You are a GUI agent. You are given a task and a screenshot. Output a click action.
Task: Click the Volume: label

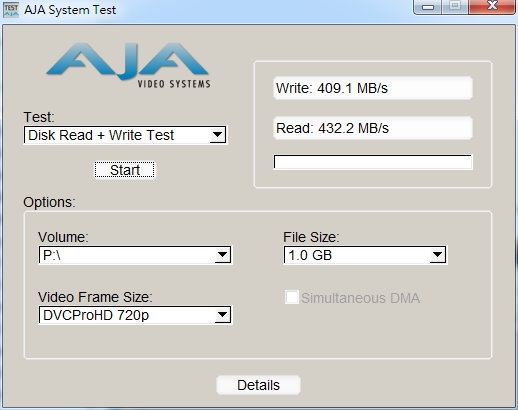pyautogui.click(x=63, y=237)
